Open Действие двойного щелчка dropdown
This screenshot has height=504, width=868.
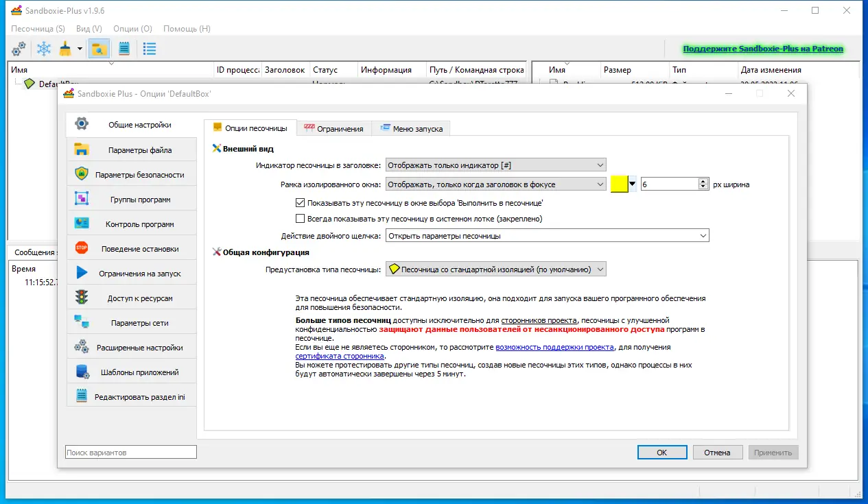(x=547, y=235)
